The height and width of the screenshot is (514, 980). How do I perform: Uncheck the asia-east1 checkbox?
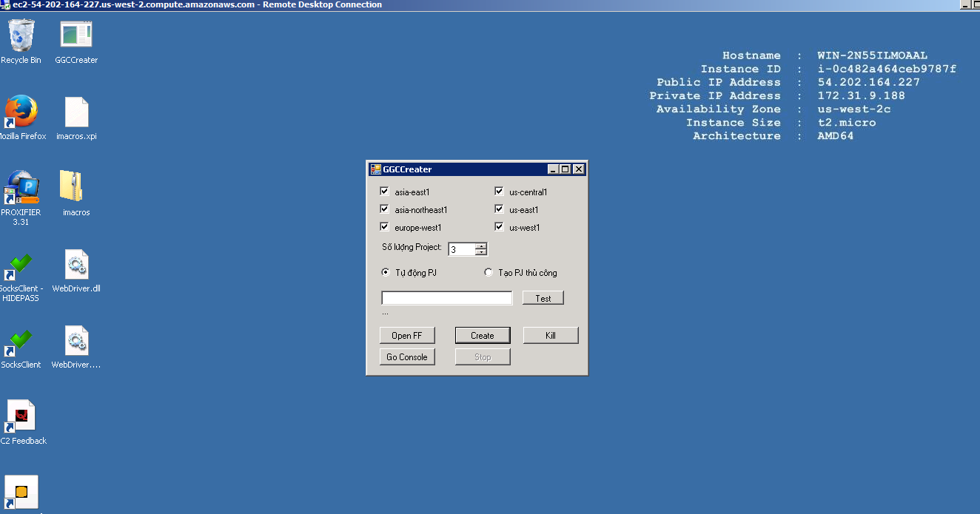point(384,191)
